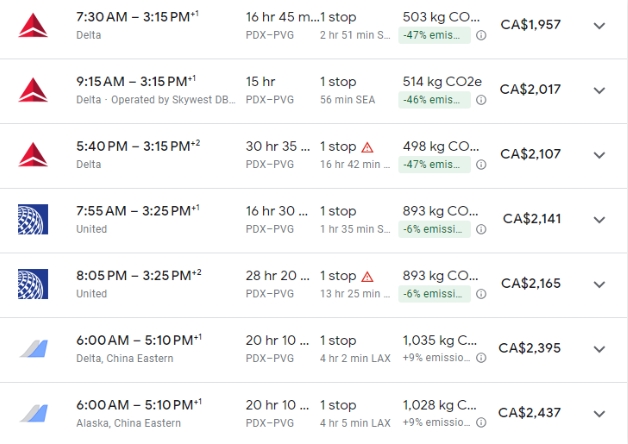Click the 56 min SEA layover text
The image size is (628, 444).
click(347, 100)
